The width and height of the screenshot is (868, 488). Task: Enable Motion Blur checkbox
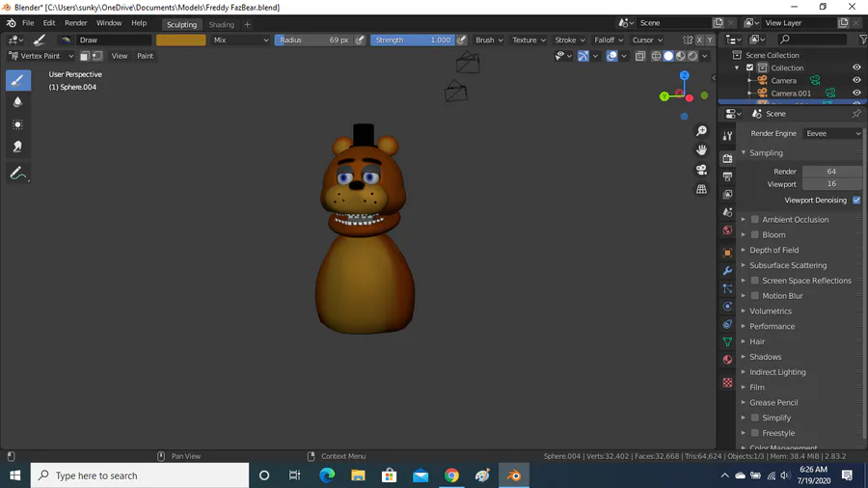coord(754,296)
